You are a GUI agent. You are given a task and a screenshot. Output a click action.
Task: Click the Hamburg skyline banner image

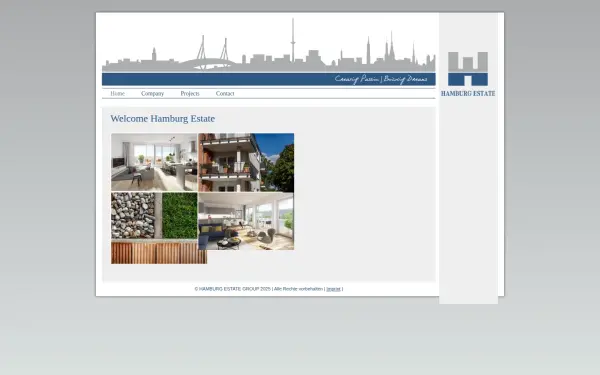coord(269,45)
